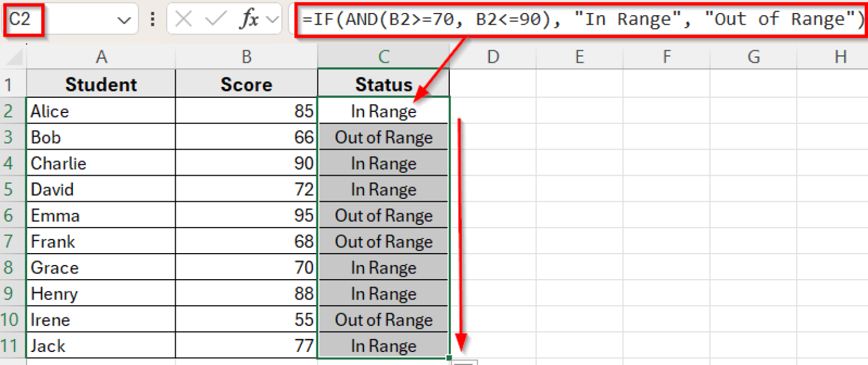Viewport: 868px width, 365px height.
Task: Select column C header
Action: pyautogui.click(x=384, y=57)
